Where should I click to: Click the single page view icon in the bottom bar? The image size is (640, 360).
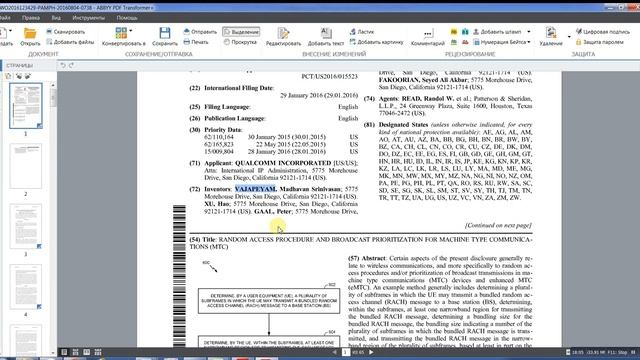pyautogui.click(x=64, y=352)
